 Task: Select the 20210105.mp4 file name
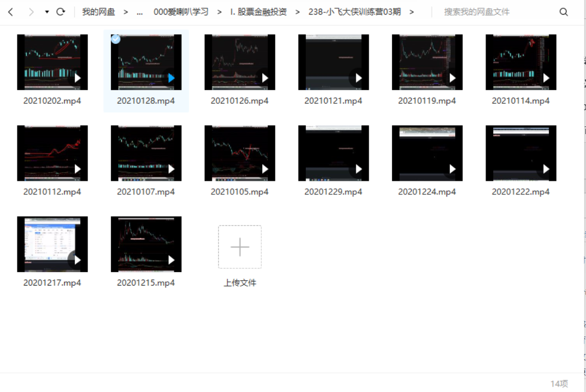(x=240, y=192)
